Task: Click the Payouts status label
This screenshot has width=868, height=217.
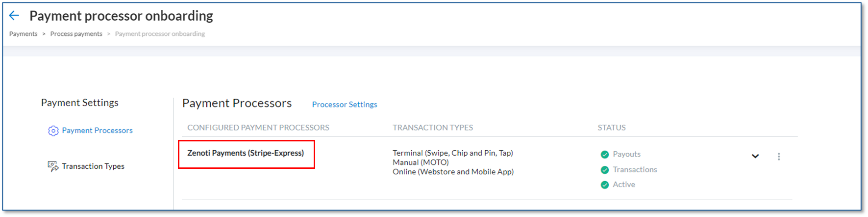Action: click(x=626, y=154)
